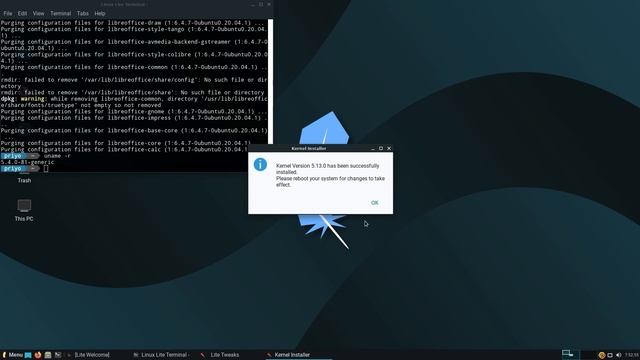
Task: Click the 'uname -r' command text in terminal
Action: [x=57, y=156]
